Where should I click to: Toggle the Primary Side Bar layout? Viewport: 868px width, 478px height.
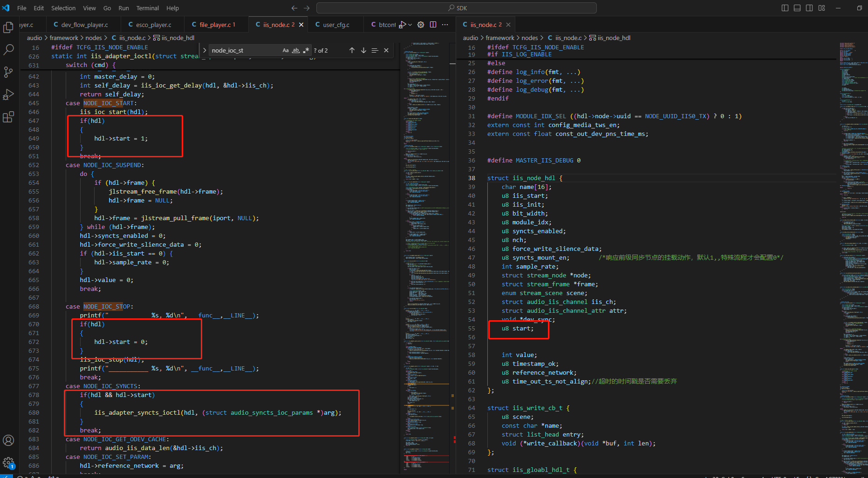[x=785, y=8]
